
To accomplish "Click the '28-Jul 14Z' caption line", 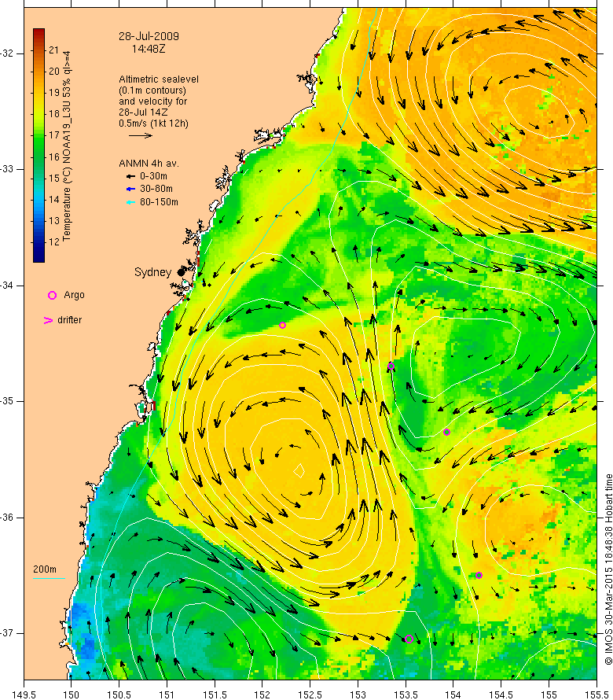I will (x=143, y=112).
